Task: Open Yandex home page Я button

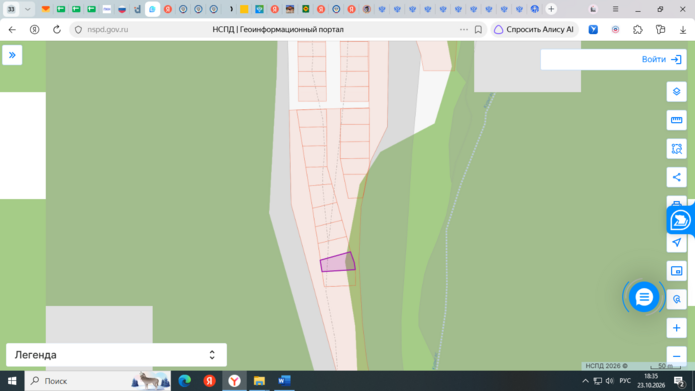Action: click(34, 29)
